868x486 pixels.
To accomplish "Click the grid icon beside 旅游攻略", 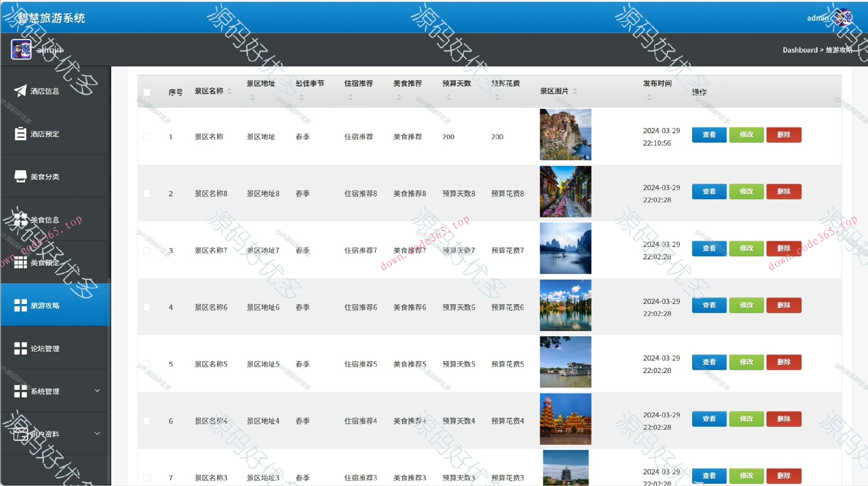I will 20,305.
